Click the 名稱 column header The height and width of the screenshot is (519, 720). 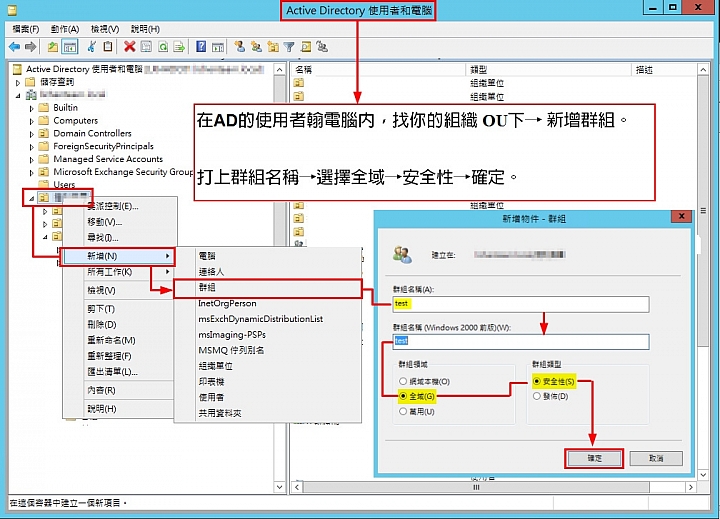click(378, 70)
